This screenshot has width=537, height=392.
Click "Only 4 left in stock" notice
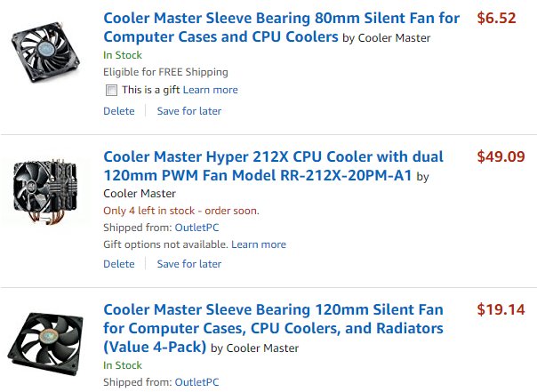181,211
